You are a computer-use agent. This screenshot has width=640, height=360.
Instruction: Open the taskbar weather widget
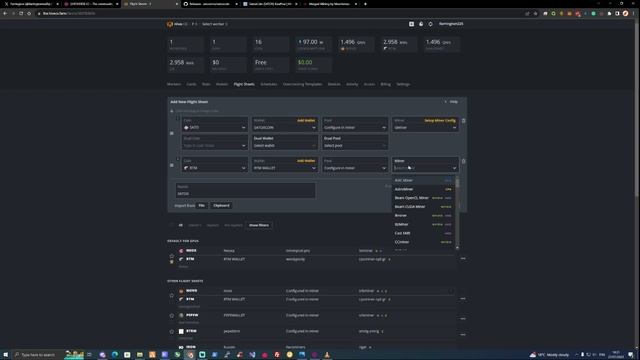point(549,355)
